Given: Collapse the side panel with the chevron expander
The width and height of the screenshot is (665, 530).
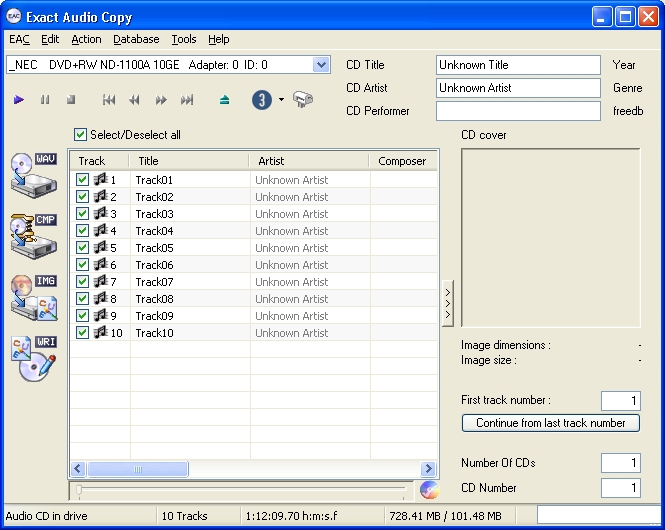Looking at the screenshot, I should 447,303.
